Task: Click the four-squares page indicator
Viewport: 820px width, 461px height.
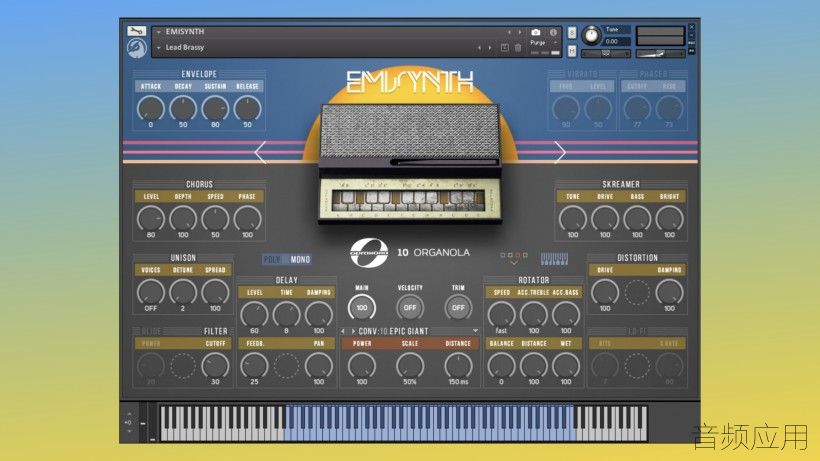Action: point(514,255)
